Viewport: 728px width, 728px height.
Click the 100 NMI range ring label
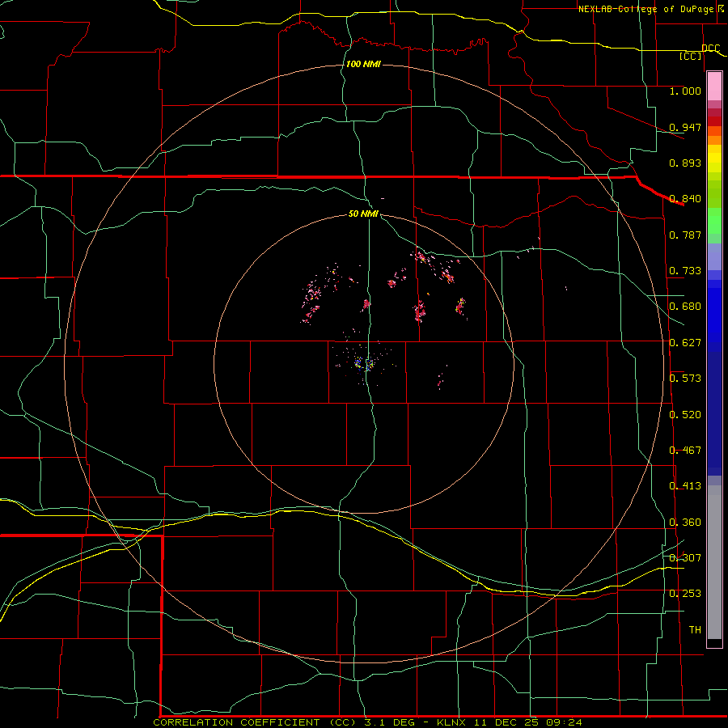pos(363,64)
